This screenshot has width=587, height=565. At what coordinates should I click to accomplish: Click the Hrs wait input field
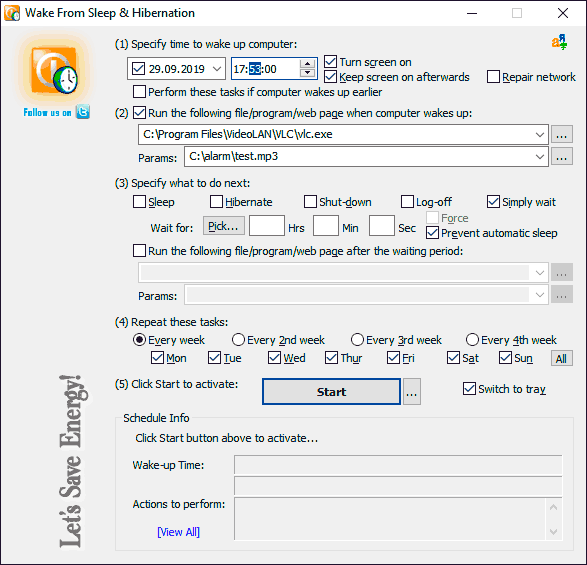pos(267,225)
